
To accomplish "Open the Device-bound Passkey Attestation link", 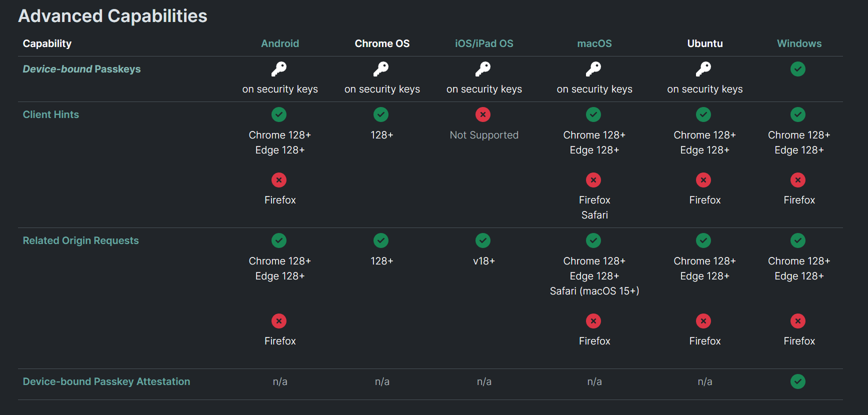I will (106, 381).
